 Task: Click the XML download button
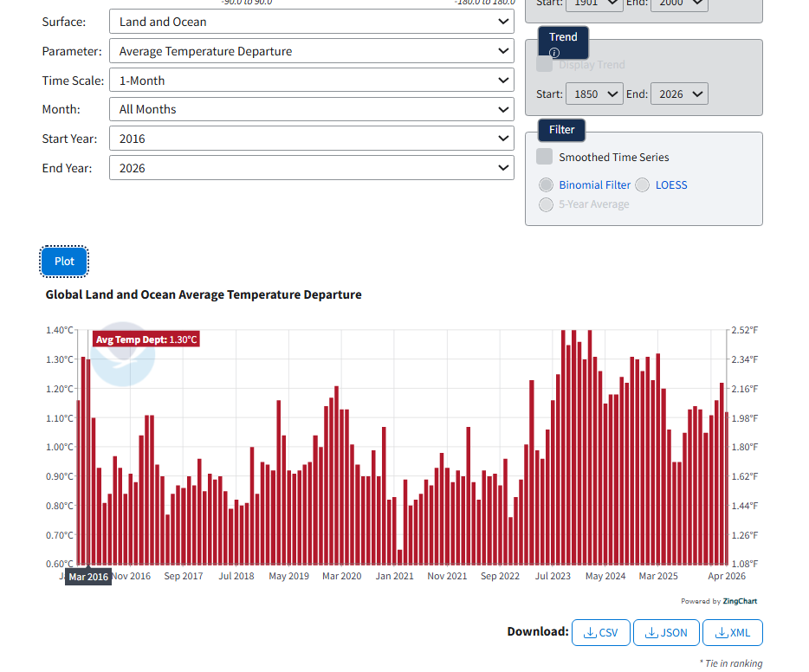point(732,632)
